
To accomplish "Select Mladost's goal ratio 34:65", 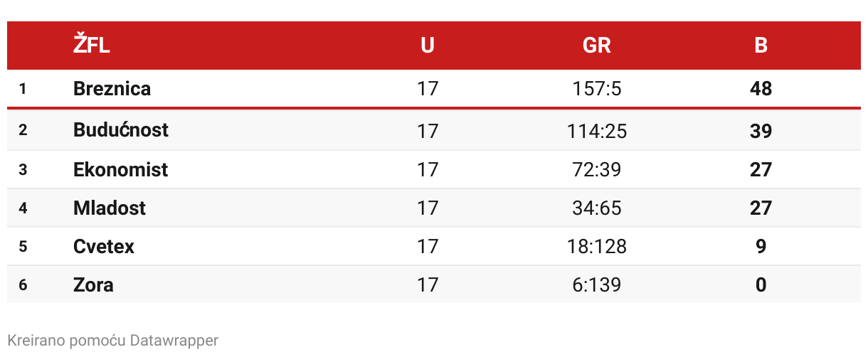I will coord(597,208).
